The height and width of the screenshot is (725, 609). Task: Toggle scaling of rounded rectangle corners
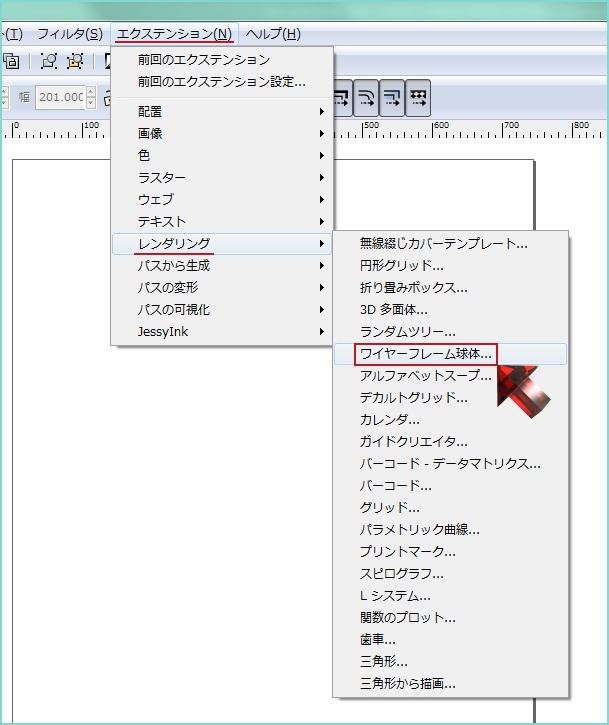coord(366,98)
